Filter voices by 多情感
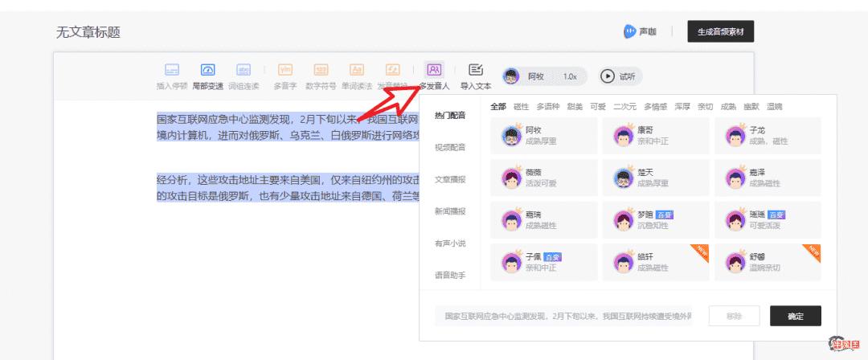This screenshot has height=360, width=868. click(656, 107)
